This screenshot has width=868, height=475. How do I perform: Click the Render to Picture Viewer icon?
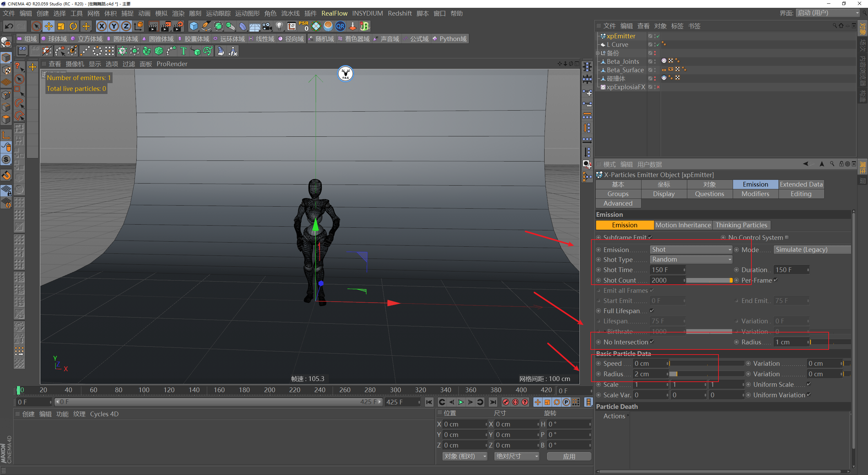165,26
